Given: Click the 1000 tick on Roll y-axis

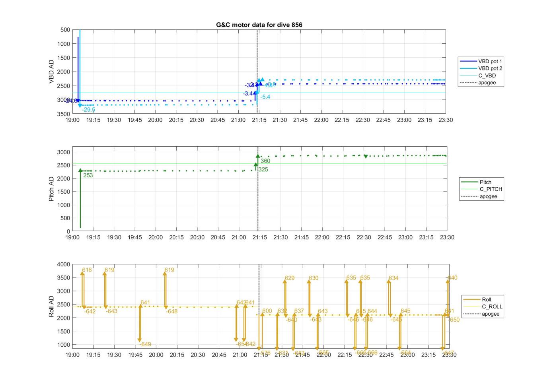Looking at the screenshot, I should click(x=64, y=345).
